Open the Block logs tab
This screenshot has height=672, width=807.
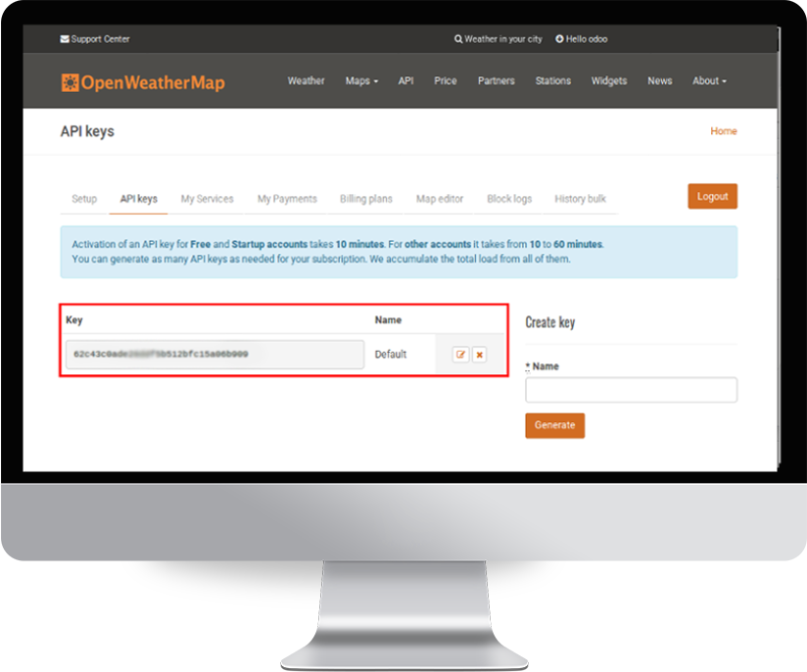[x=509, y=199]
